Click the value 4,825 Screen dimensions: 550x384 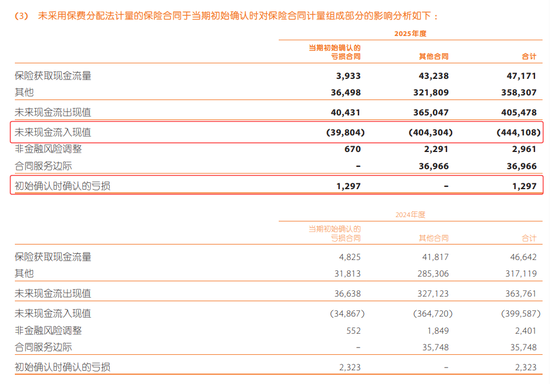(349, 257)
